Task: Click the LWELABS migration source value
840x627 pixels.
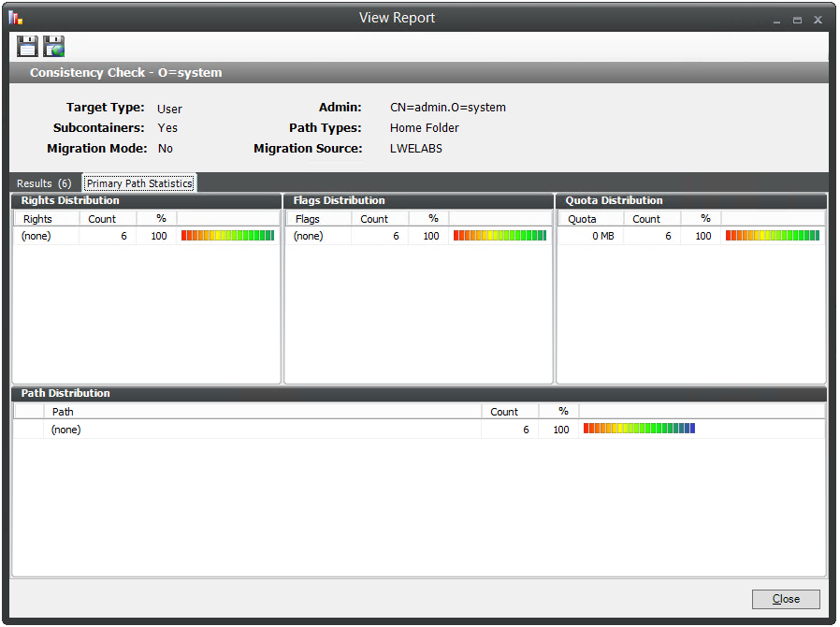Action: point(416,149)
